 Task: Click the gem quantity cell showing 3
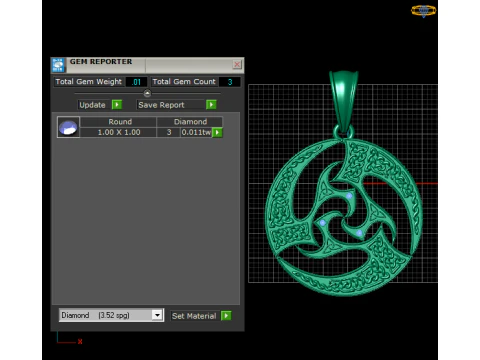[169, 132]
